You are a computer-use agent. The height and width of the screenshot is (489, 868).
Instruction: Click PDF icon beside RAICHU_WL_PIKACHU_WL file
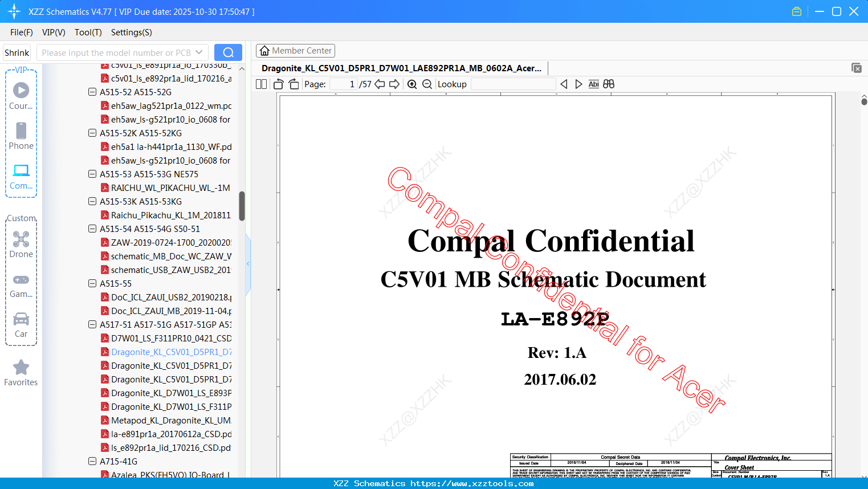pos(105,188)
